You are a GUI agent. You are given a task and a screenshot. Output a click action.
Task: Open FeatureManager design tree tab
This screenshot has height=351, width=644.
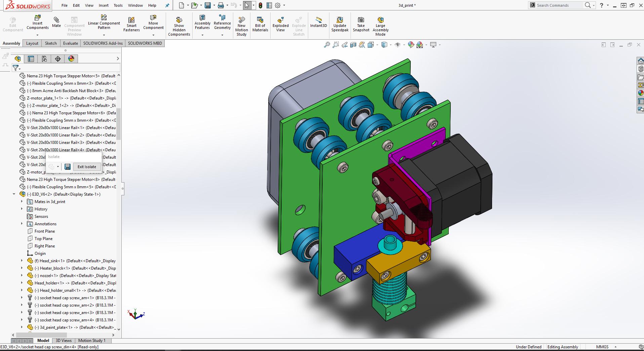pos(18,59)
